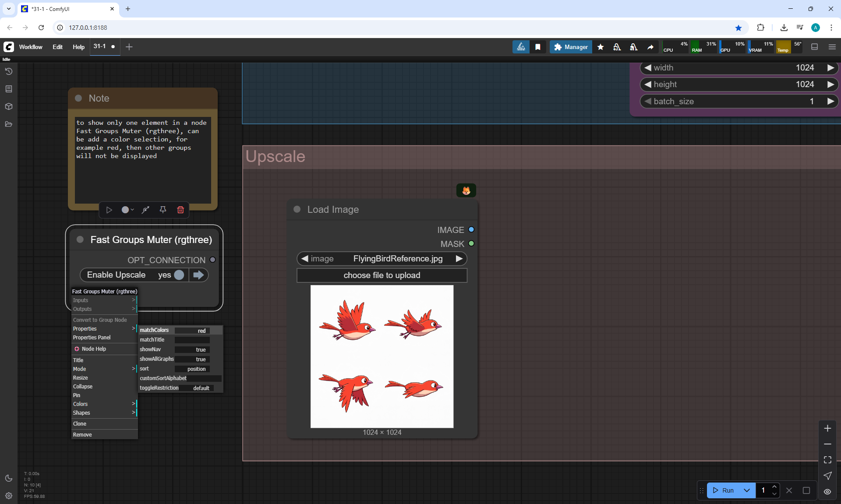This screenshot has width=841, height=504.
Task: Open the ComfyUI Manager
Action: (x=570, y=47)
